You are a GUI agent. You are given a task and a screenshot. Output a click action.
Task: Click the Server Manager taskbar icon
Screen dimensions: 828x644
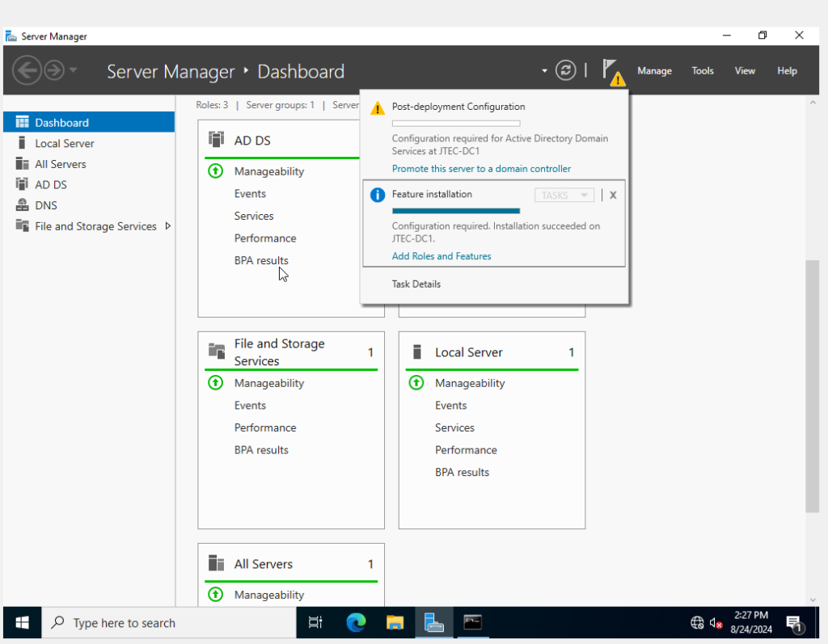[x=434, y=623]
